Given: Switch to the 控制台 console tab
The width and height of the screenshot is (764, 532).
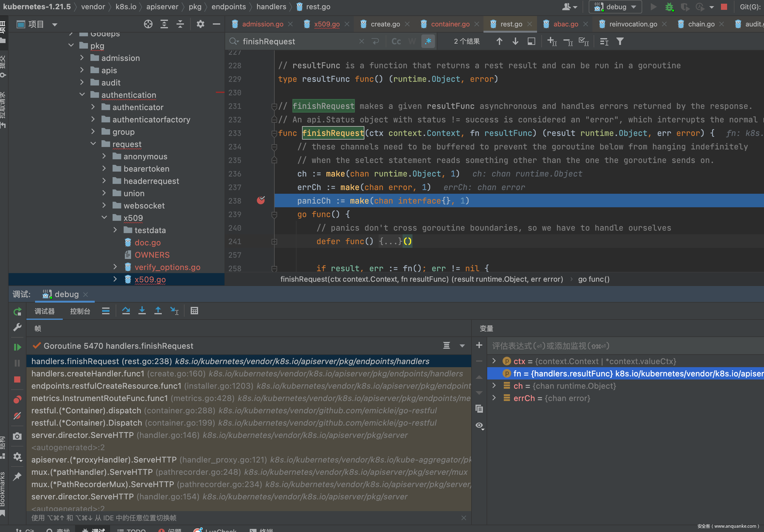Looking at the screenshot, I should pyautogui.click(x=80, y=312).
